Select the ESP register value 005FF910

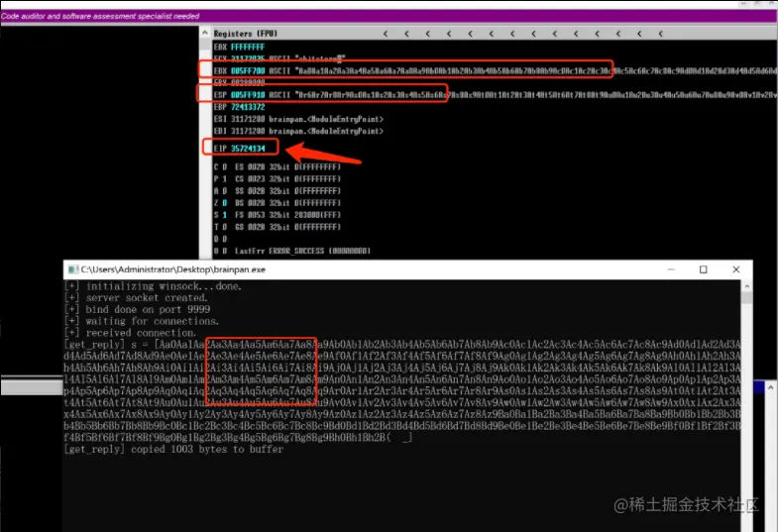click(x=248, y=95)
